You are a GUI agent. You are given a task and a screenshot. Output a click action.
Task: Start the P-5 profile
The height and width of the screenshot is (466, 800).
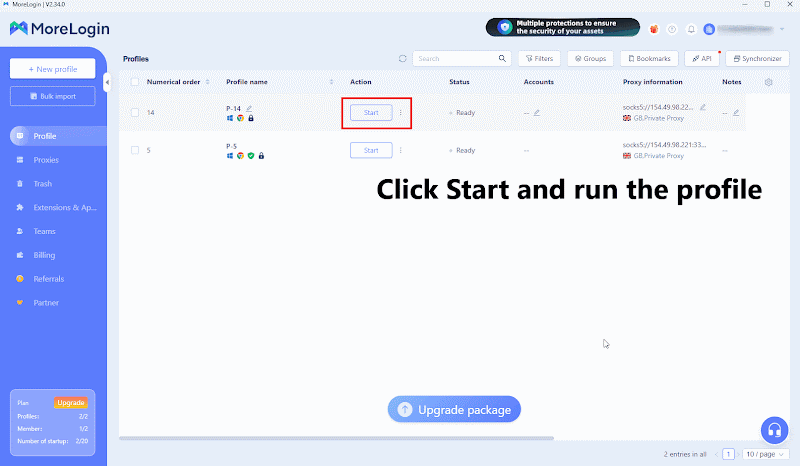pyautogui.click(x=370, y=150)
